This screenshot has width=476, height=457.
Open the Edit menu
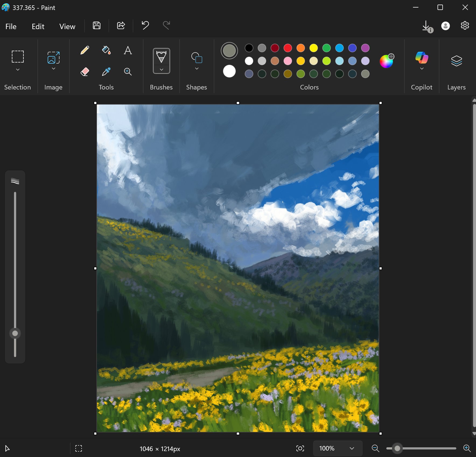point(38,26)
